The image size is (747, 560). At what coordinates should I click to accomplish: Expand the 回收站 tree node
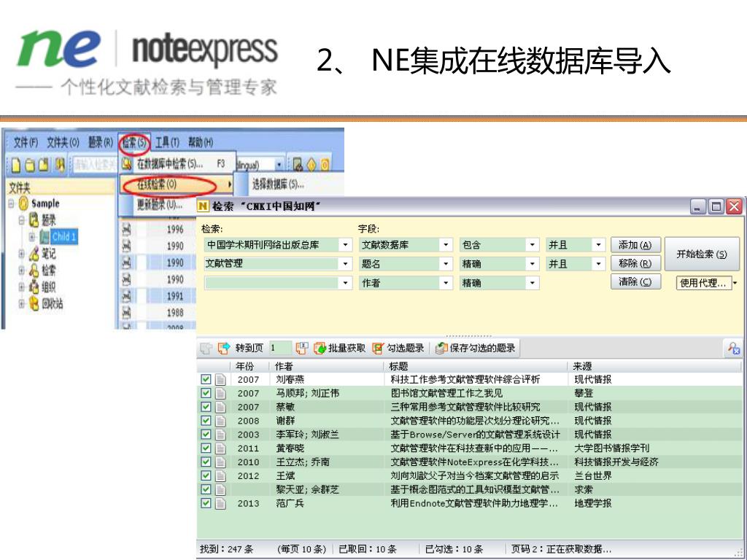pos(21,304)
